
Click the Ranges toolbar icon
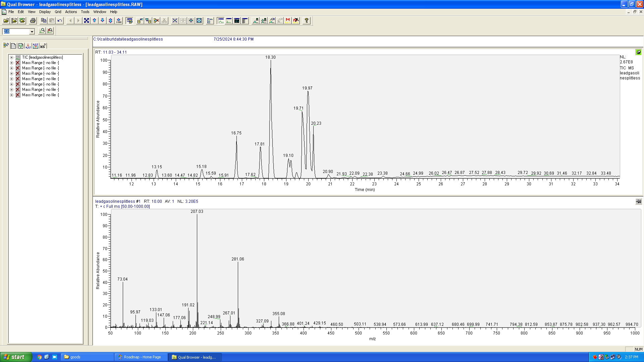tap(210, 21)
